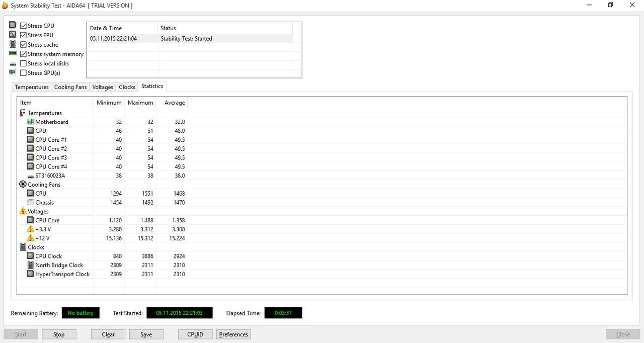Click the chip icon of the CPU fan row

[x=30, y=194]
